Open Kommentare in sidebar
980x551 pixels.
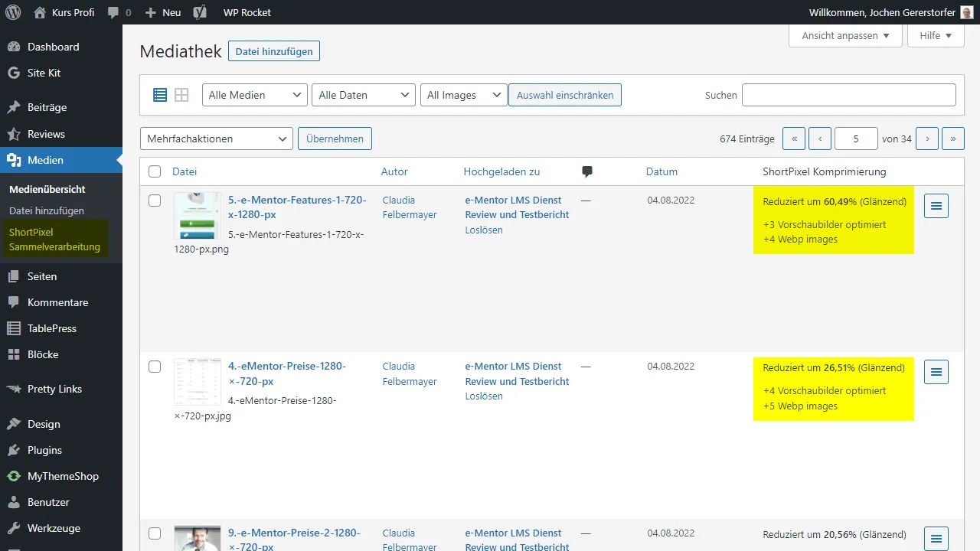click(x=61, y=302)
